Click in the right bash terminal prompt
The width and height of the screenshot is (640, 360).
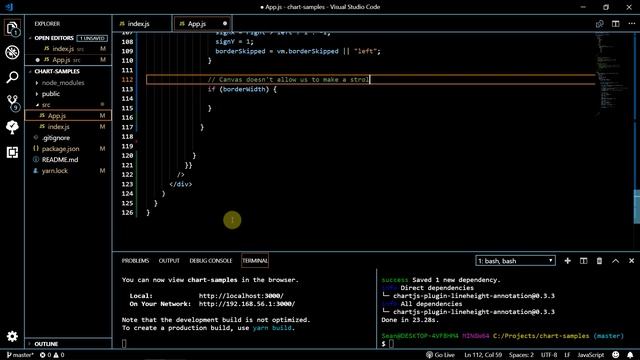tap(391, 344)
